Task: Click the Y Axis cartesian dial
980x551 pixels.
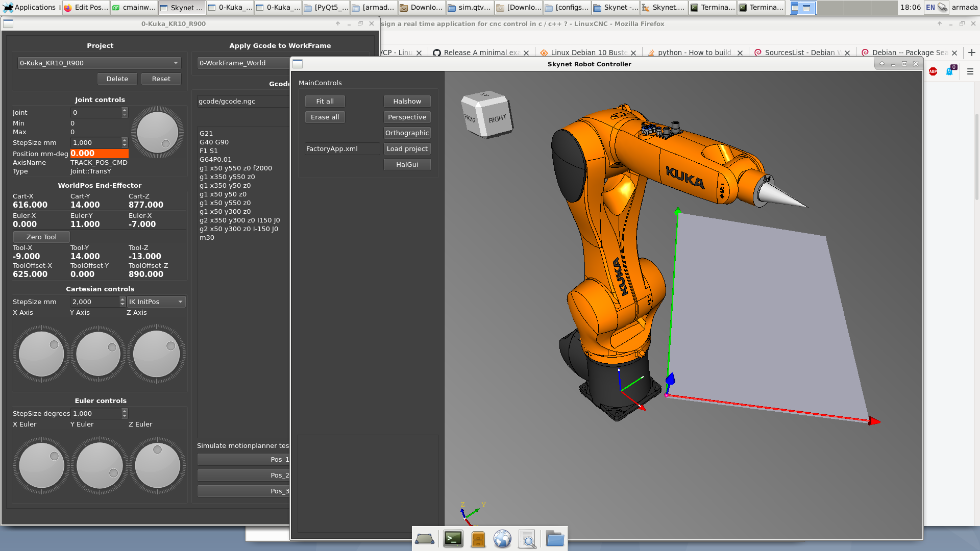Action: [x=99, y=354]
